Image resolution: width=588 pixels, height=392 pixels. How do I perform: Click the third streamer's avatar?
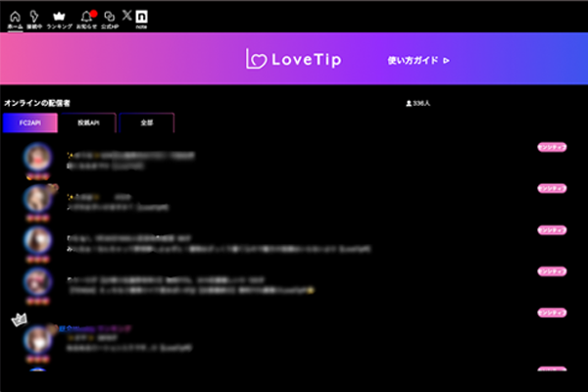(37, 240)
